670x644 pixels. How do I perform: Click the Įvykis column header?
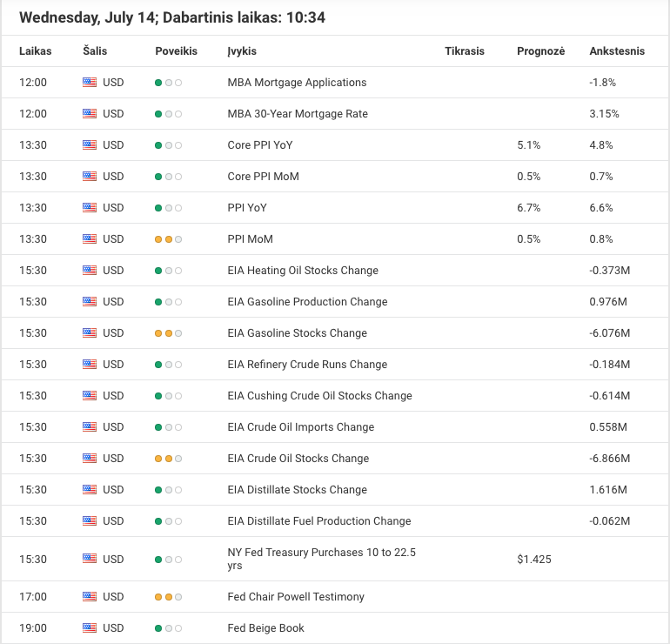coord(242,50)
